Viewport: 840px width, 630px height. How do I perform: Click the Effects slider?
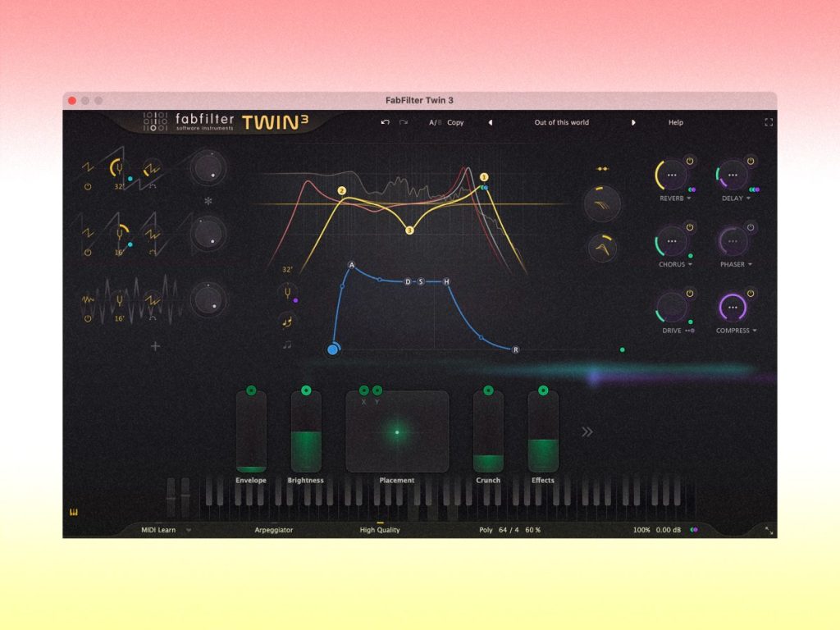[x=543, y=431]
